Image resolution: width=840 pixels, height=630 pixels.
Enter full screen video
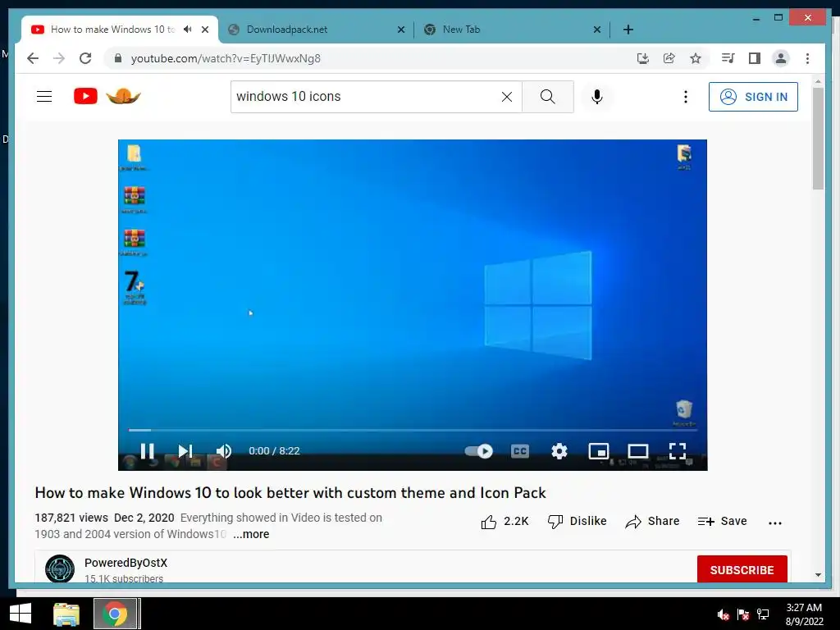tap(677, 451)
